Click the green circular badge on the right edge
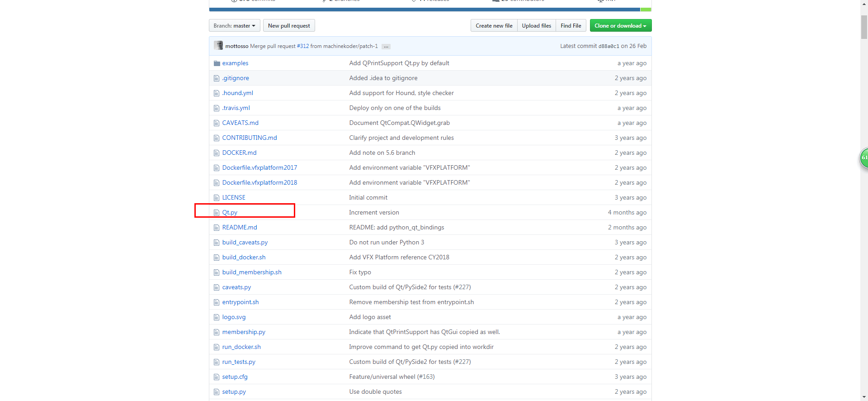 (x=864, y=158)
